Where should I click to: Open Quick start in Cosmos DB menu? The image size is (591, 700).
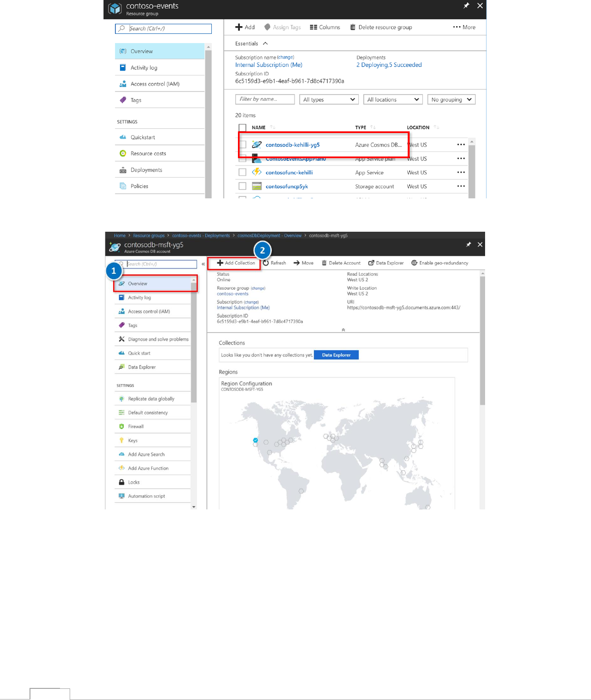pyautogui.click(x=153, y=353)
